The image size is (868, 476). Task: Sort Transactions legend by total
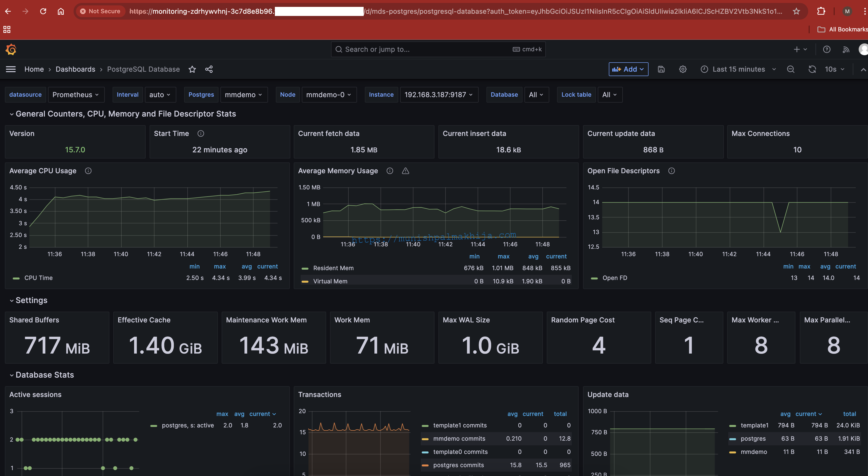[560, 414]
